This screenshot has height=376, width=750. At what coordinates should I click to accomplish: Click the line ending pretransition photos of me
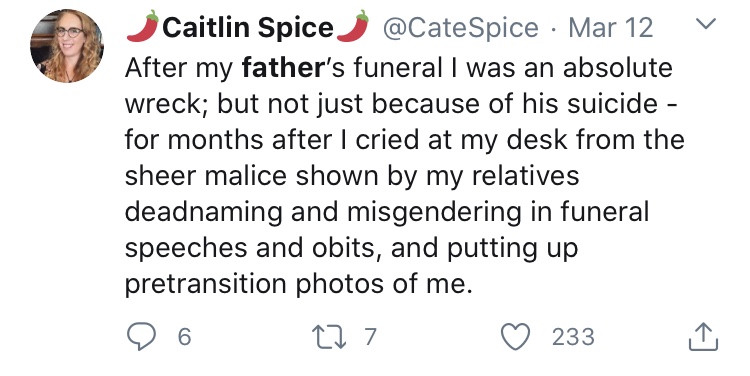(x=298, y=284)
